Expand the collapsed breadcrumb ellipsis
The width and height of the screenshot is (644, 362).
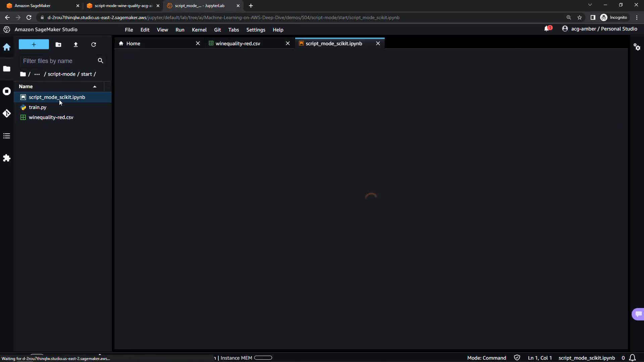(x=37, y=74)
